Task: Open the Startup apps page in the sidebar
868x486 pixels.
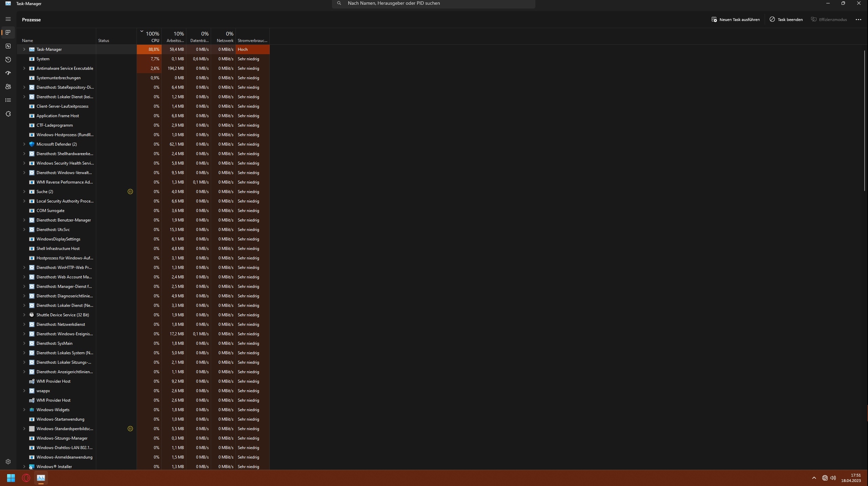Action: (8, 73)
